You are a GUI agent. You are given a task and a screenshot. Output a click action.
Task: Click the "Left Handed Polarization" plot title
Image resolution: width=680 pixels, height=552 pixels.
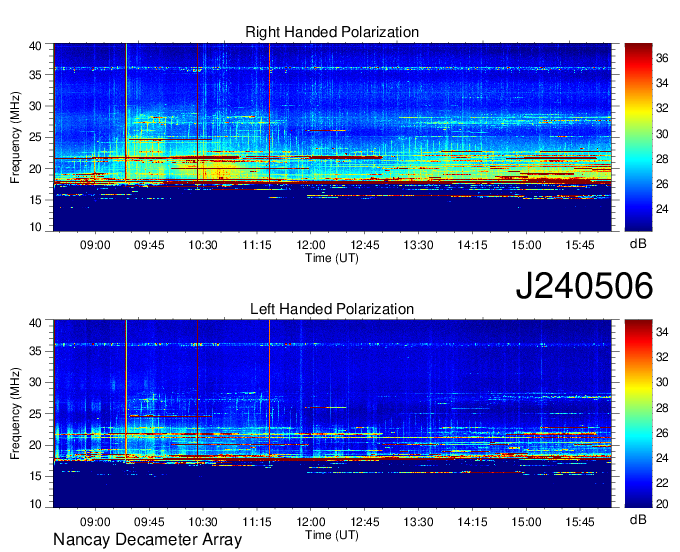pyautogui.click(x=332, y=309)
